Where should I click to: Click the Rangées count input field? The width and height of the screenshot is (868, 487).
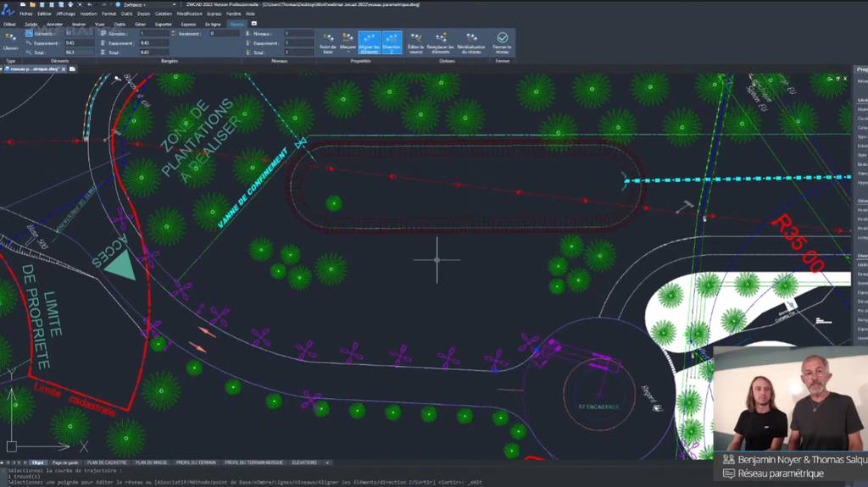[x=154, y=33]
